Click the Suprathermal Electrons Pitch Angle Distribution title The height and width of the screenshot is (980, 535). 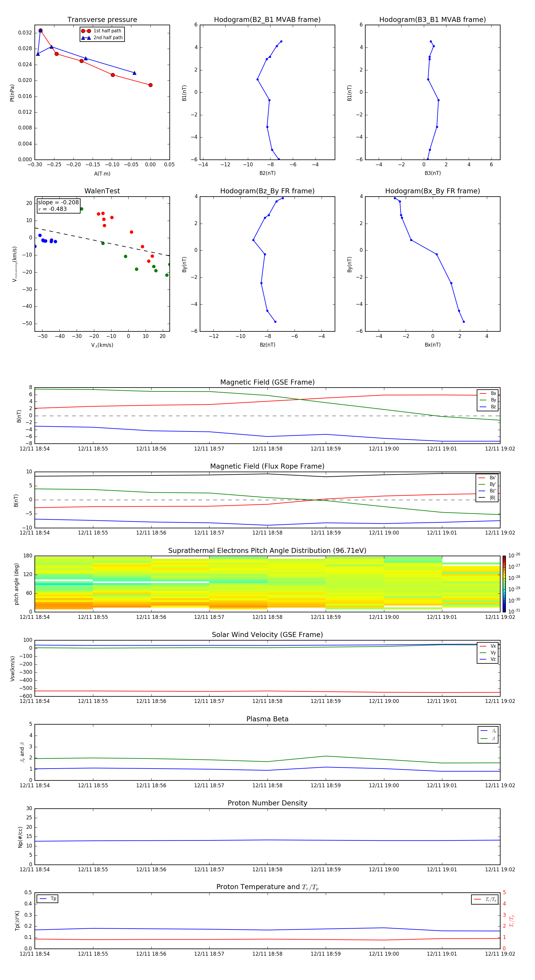pos(267,551)
